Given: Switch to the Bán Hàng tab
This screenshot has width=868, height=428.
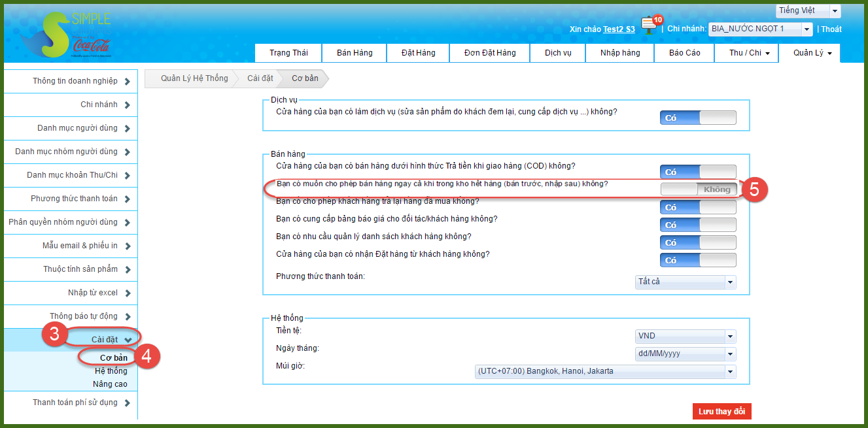Looking at the screenshot, I should [355, 53].
